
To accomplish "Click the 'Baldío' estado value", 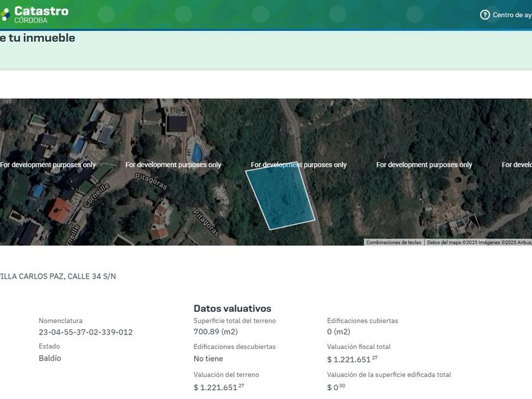I will click(50, 358).
